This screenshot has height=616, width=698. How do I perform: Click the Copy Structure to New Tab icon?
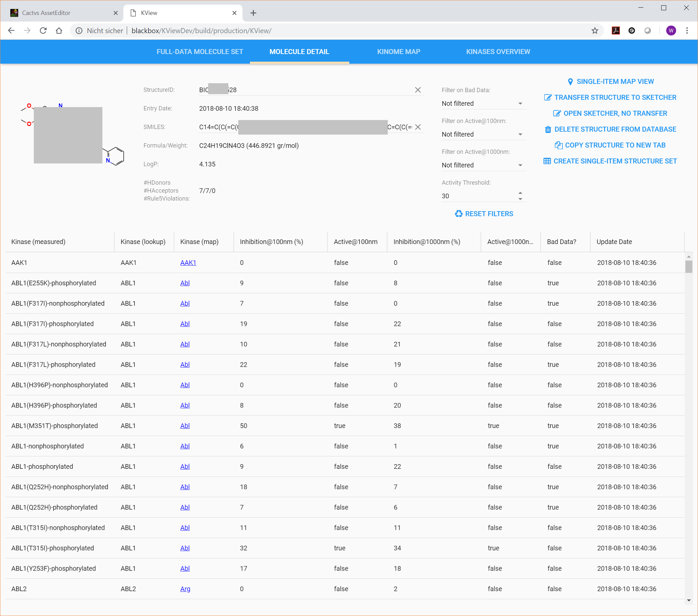(x=558, y=145)
